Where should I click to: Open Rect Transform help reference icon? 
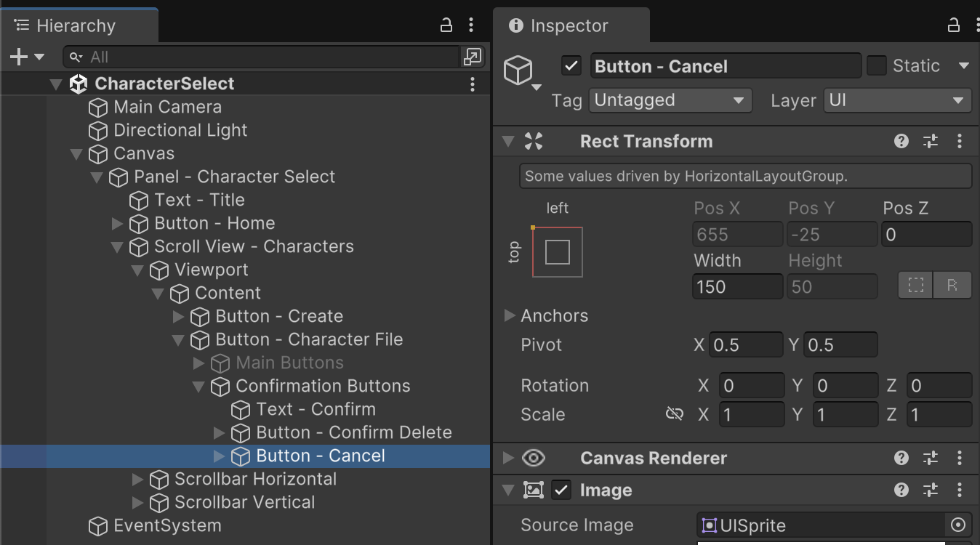[x=901, y=141]
